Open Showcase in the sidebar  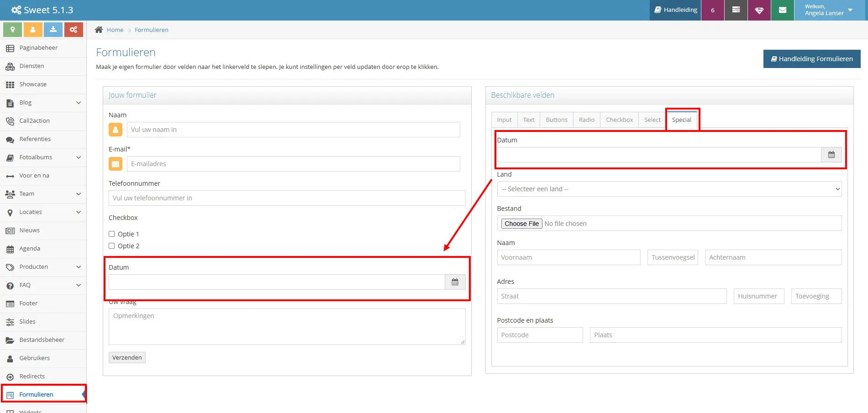[43, 84]
